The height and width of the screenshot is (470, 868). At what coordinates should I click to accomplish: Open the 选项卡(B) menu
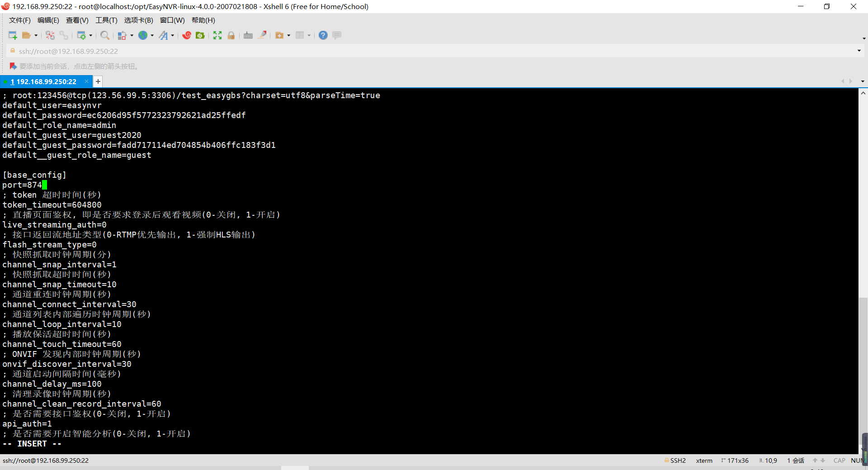[x=139, y=20]
